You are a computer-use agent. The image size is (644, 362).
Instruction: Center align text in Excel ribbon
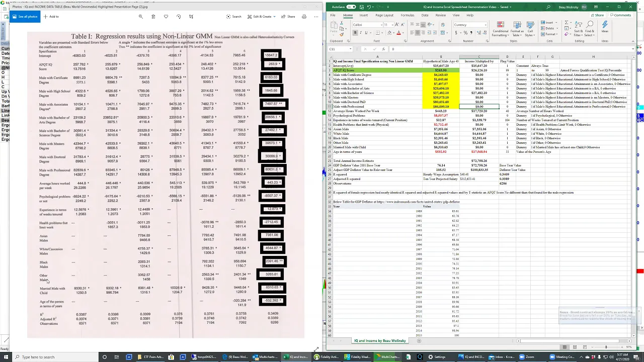(418, 33)
